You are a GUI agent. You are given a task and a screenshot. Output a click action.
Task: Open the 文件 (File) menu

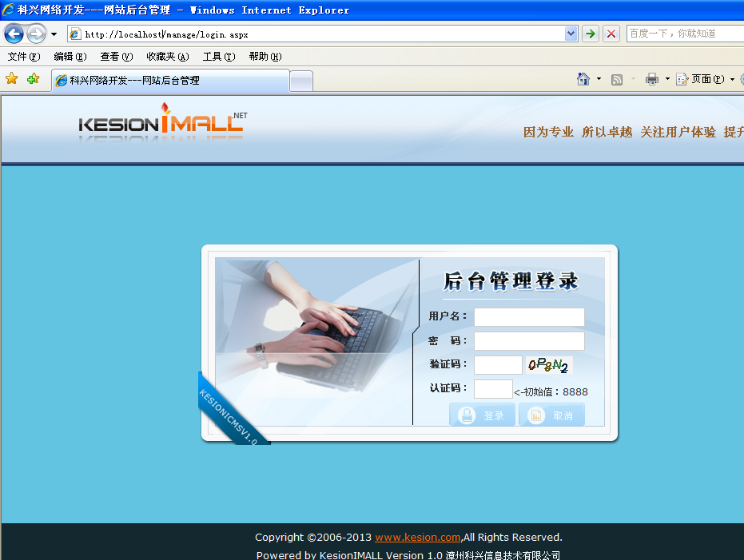pos(23,57)
